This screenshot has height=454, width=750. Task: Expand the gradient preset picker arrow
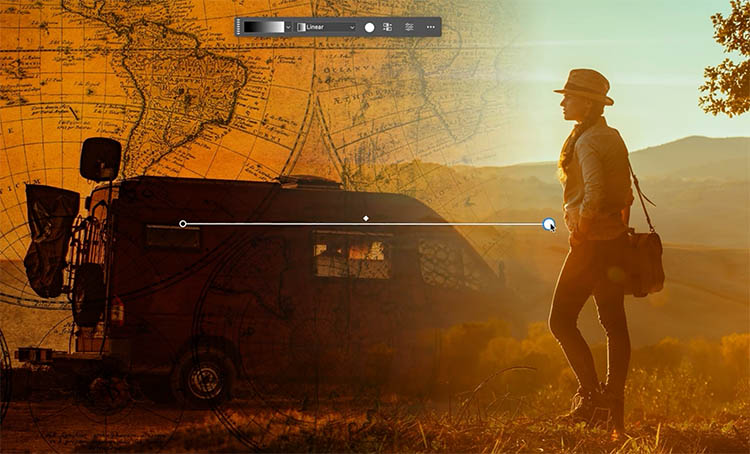click(288, 27)
